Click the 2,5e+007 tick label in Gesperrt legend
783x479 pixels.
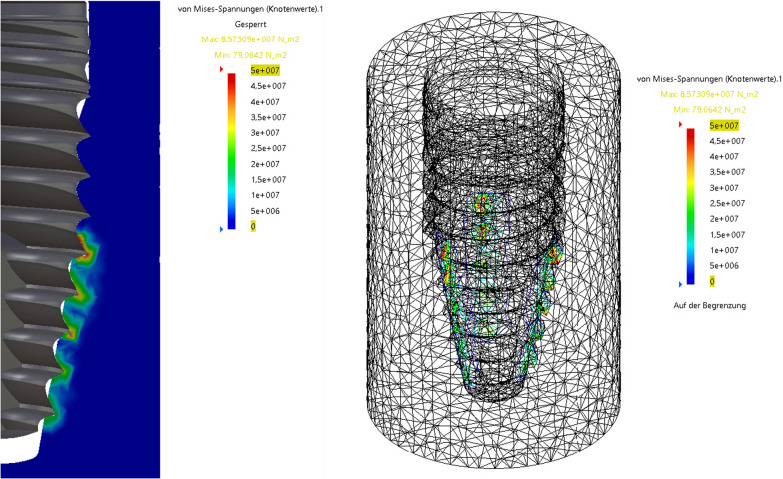(x=265, y=148)
